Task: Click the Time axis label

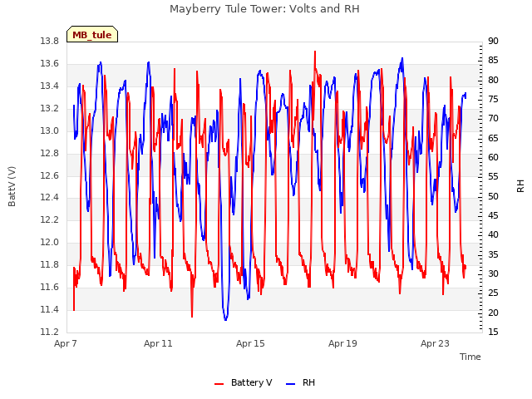Action: (x=470, y=357)
